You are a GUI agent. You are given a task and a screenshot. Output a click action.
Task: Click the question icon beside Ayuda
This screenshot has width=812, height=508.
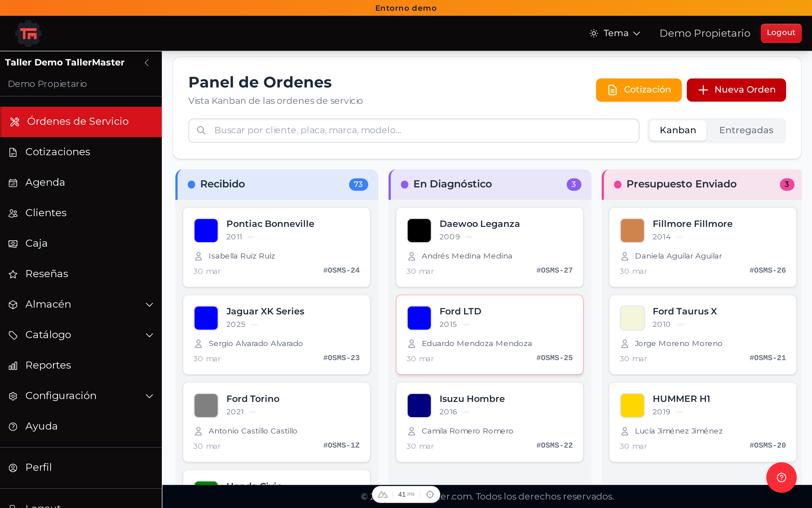tap(13, 427)
